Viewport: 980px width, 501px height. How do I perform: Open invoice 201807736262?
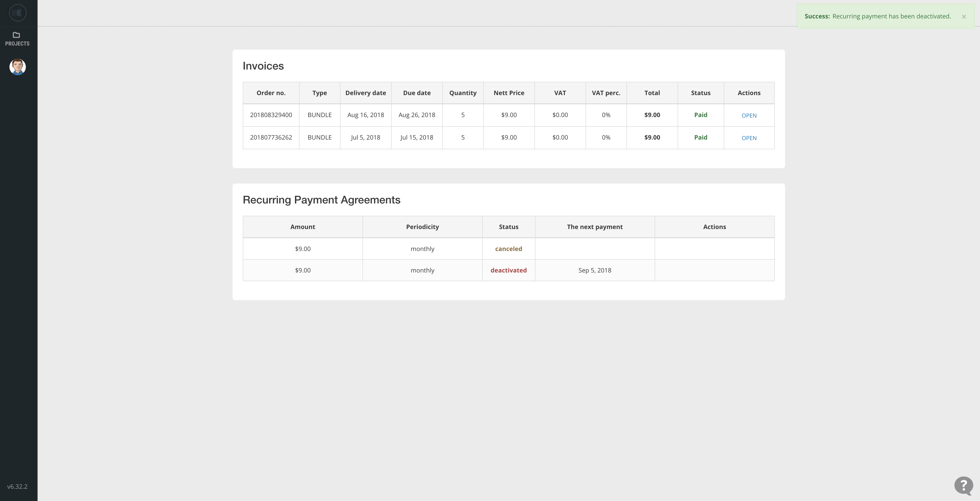[749, 138]
